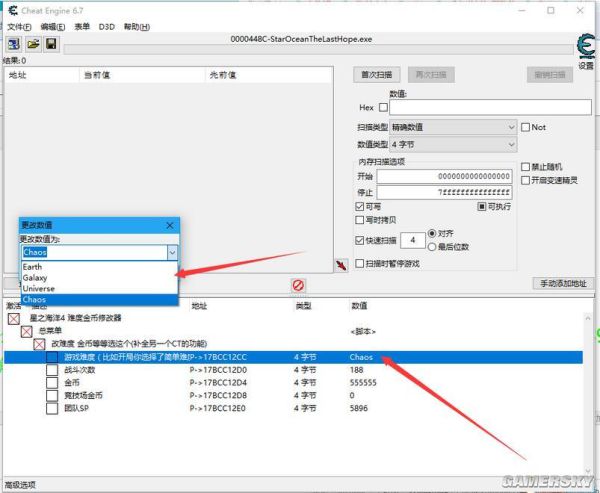Click the 开始 address field
Screen dimensions: 600x493
coord(444,176)
